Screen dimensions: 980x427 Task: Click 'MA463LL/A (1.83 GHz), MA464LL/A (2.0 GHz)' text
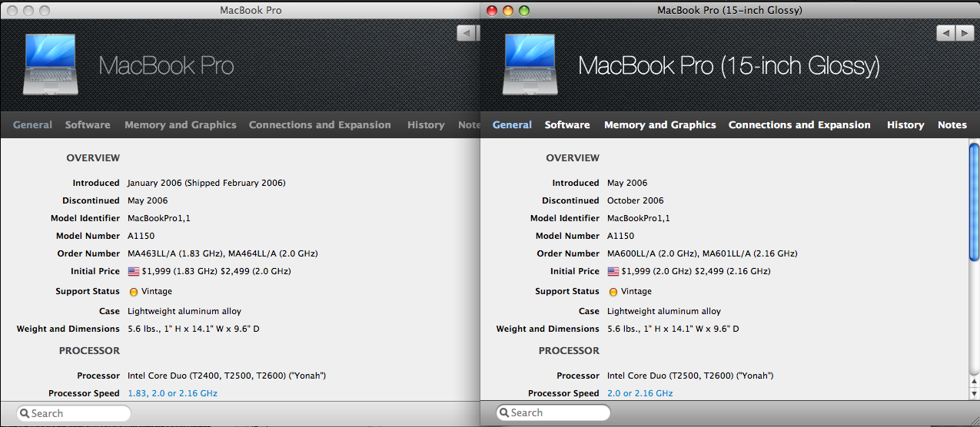click(x=222, y=253)
